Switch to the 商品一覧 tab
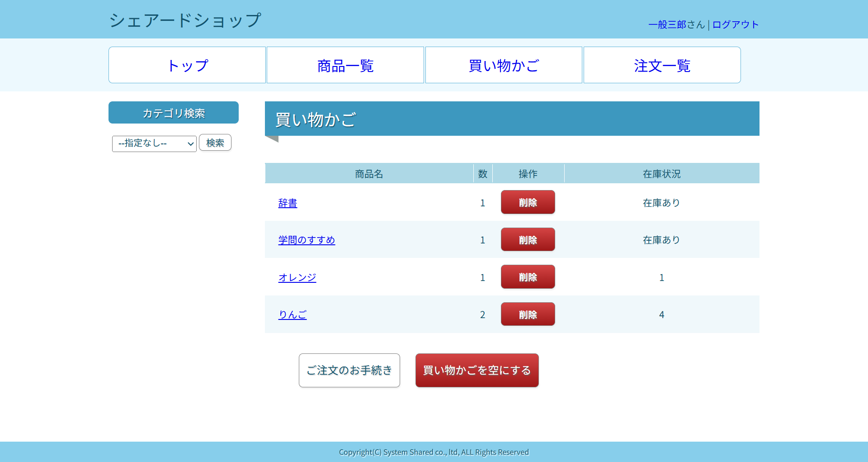This screenshot has height=462, width=868. 345,65
